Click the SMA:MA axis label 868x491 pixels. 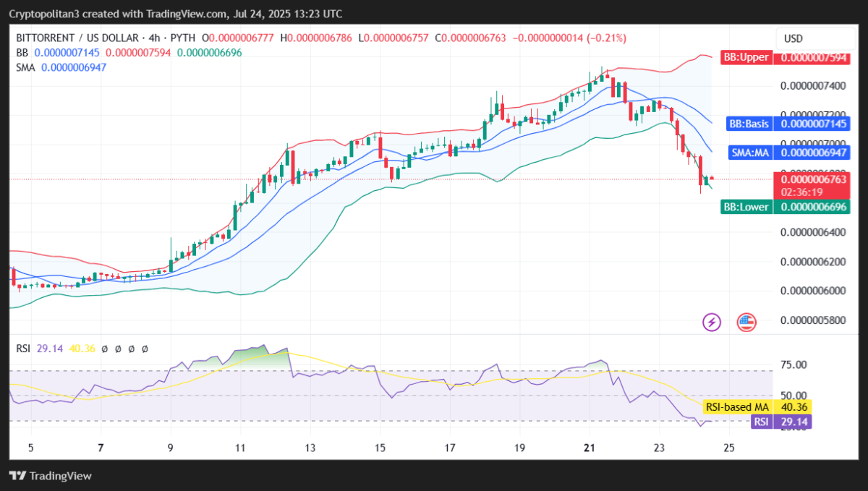tap(749, 153)
